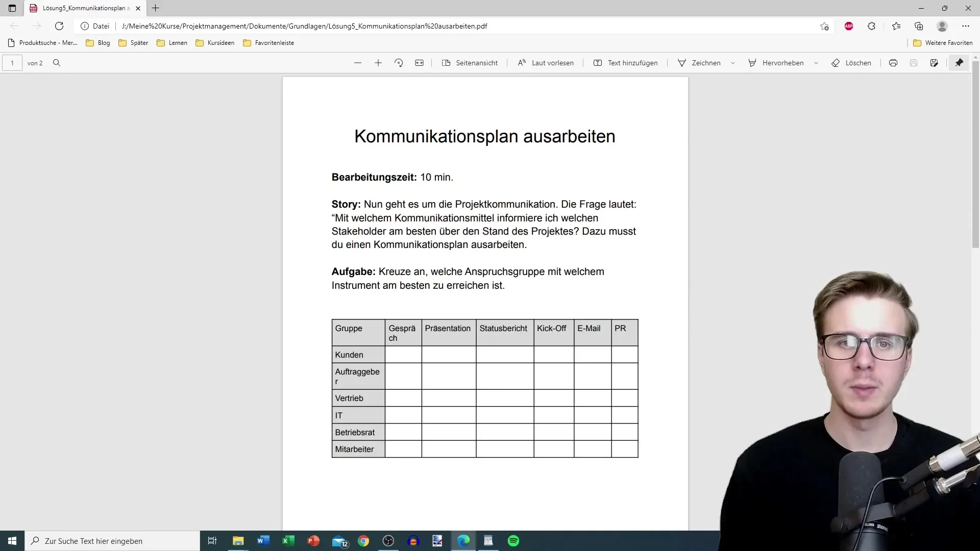980x551 pixels.
Task: Open Task View in taskbar
Action: (x=212, y=541)
